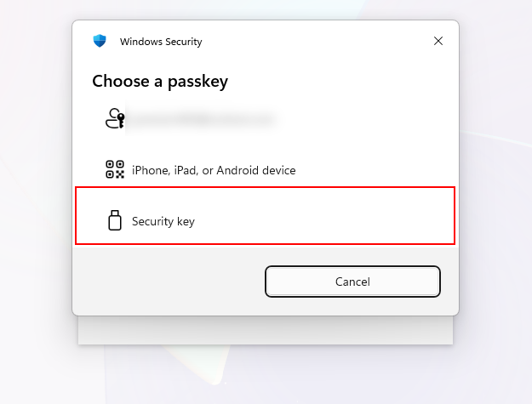Click the QR code icon

115,169
